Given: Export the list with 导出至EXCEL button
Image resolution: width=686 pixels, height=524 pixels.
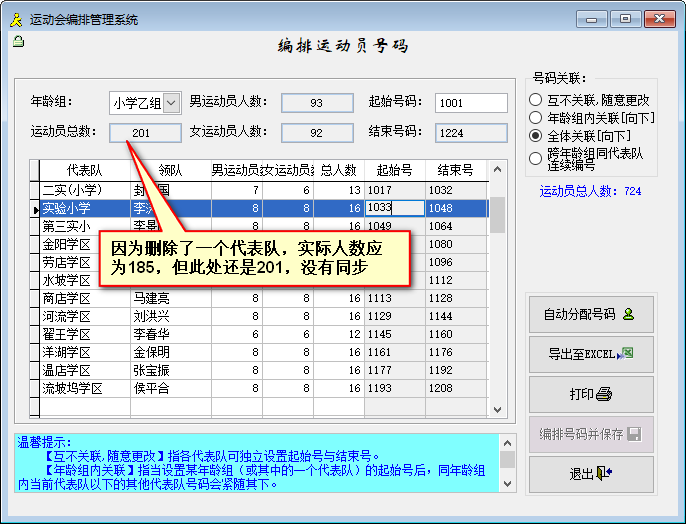Looking at the screenshot, I should [590, 354].
